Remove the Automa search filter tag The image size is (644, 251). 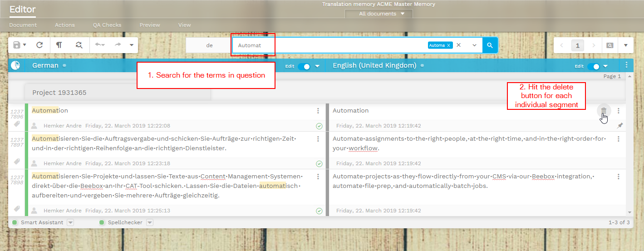coord(448,45)
